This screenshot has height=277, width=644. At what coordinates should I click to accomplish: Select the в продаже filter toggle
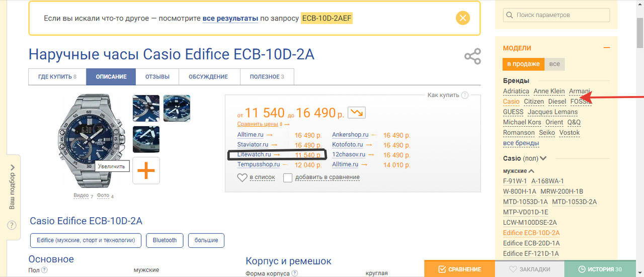[x=523, y=64]
